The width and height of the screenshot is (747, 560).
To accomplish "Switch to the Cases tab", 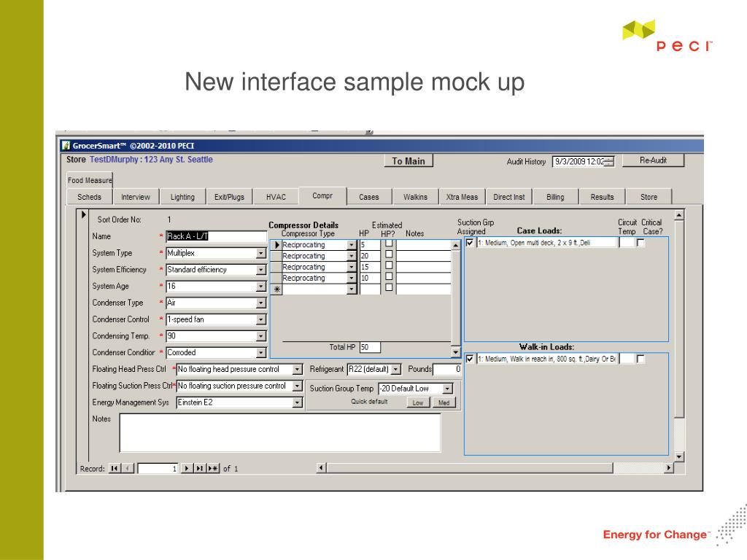I will (368, 197).
